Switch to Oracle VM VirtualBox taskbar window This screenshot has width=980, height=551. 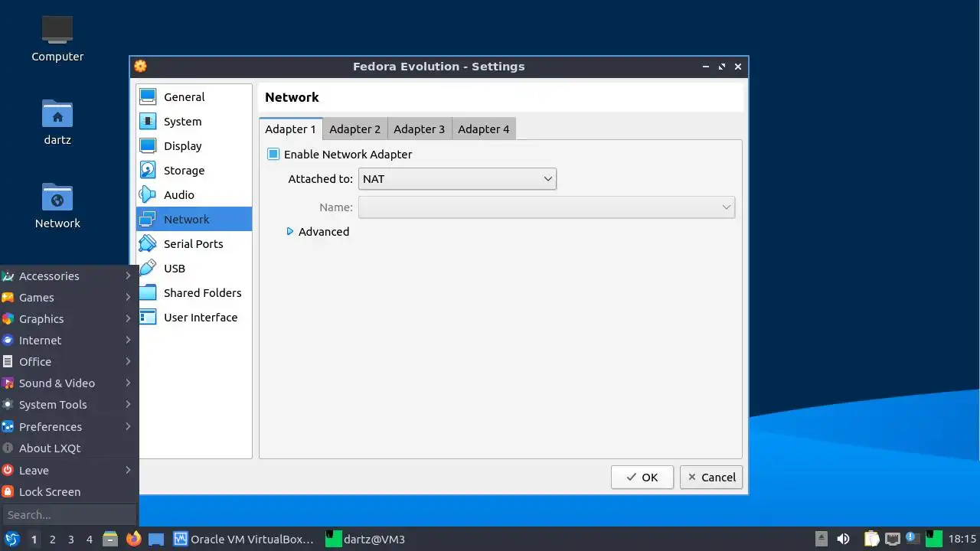click(x=244, y=540)
